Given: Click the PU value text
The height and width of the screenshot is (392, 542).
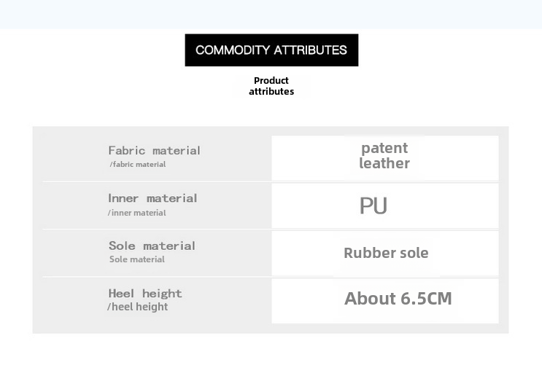Looking at the screenshot, I should 373,206.
